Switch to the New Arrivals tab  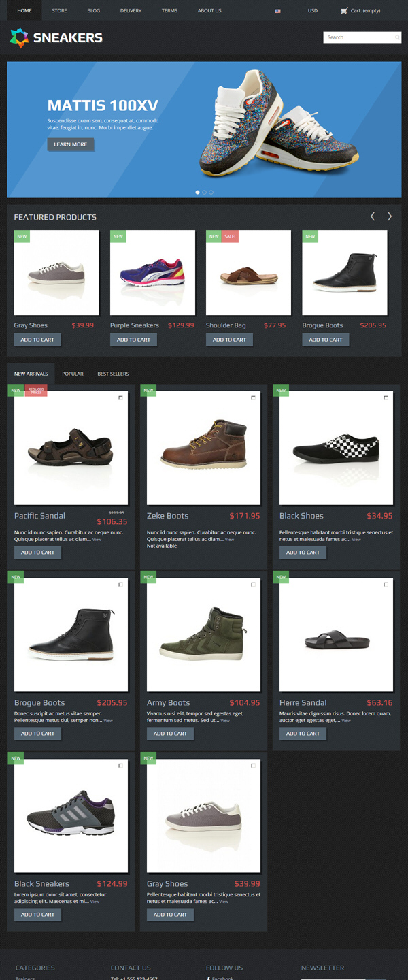31,374
